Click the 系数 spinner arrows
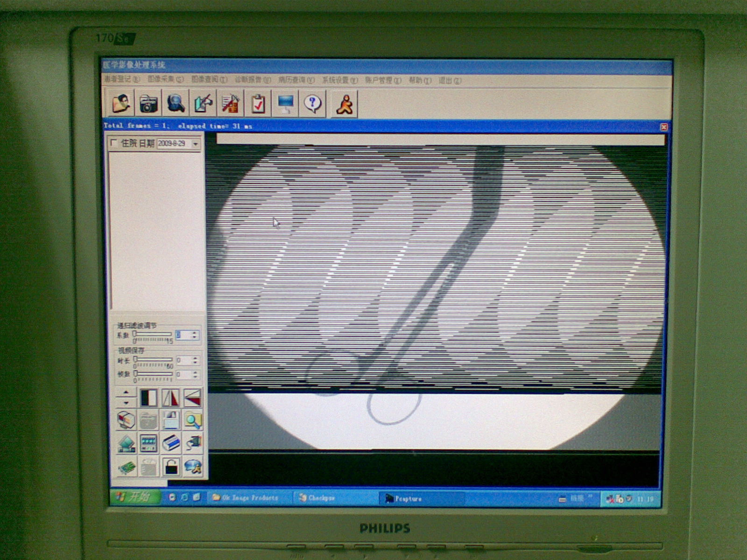The height and width of the screenshot is (560, 747). click(x=195, y=335)
